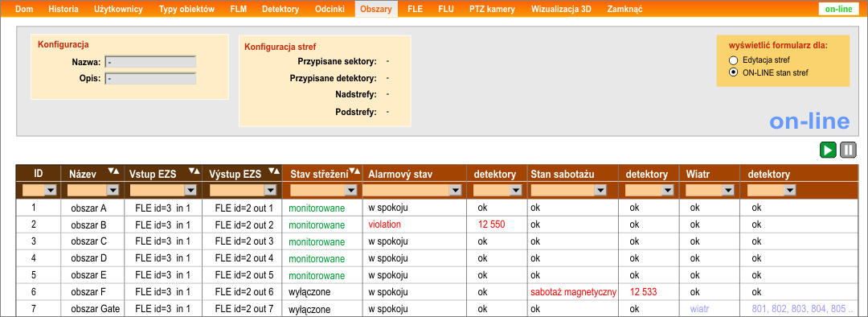Sort by Výstup EZS column arrows
The width and height of the screenshot is (868, 317).
click(273, 171)
